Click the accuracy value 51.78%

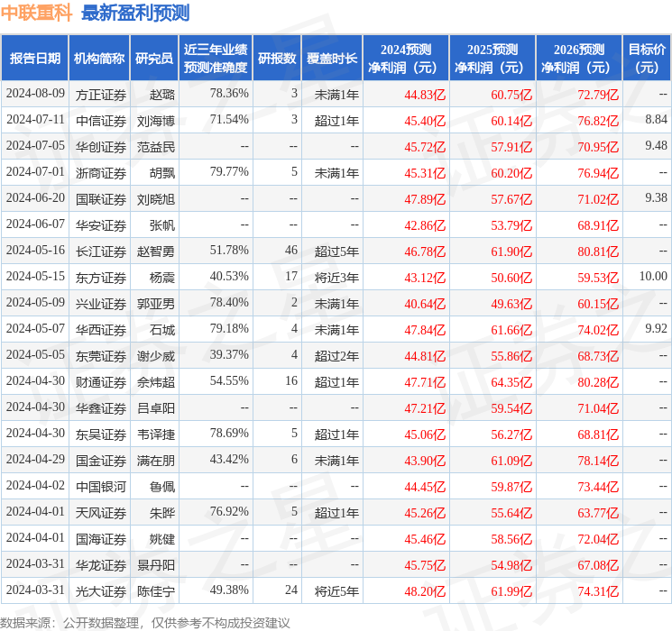229,250
